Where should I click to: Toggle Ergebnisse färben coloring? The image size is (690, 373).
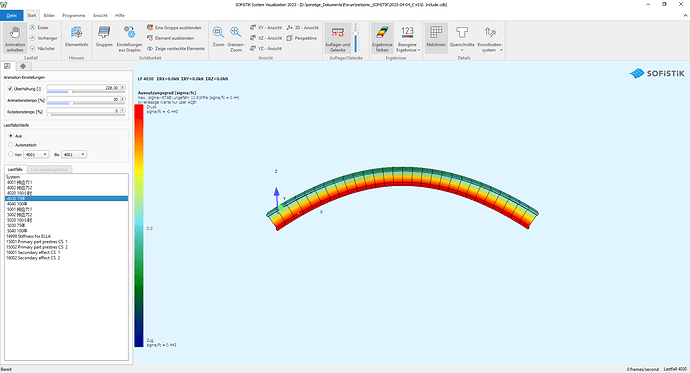click(382, 38)
